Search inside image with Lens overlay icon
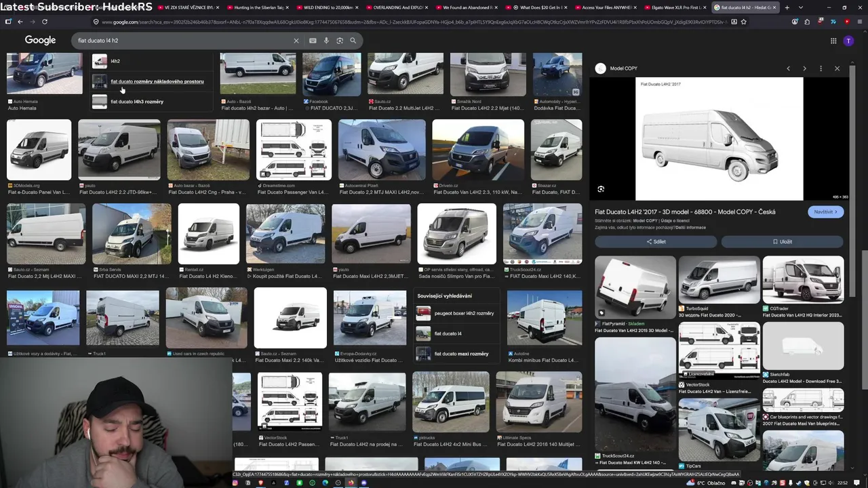This screenshot has width=868, height=488. click(601, 189)
